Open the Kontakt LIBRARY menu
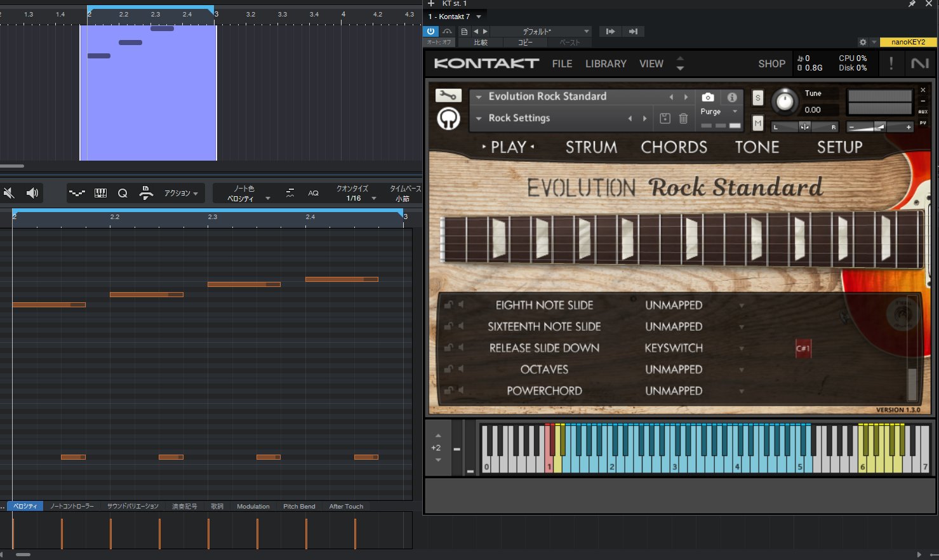 606,63
